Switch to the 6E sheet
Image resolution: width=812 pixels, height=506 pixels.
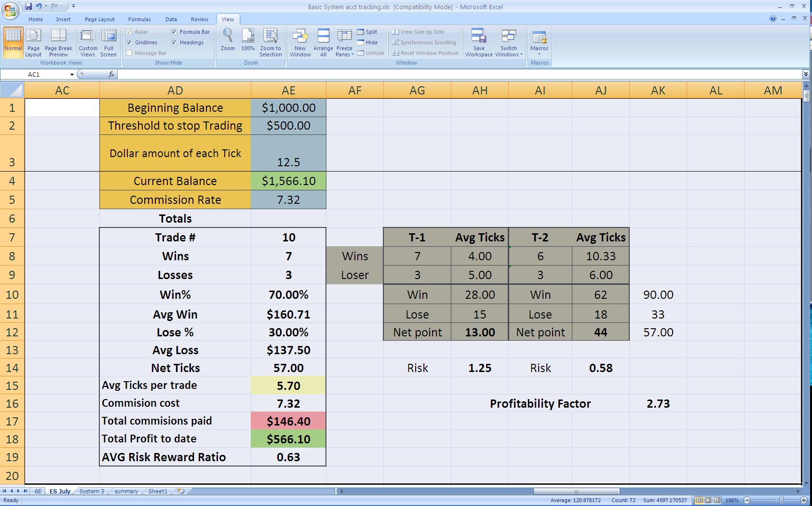38,491
